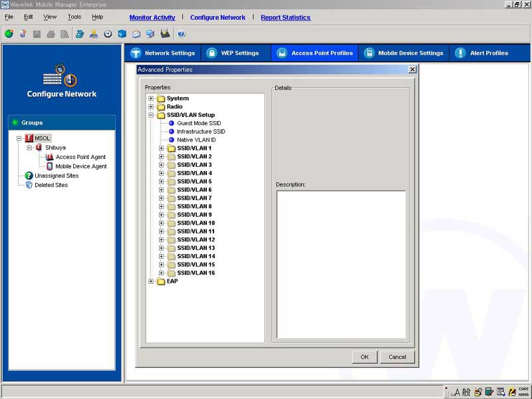Collapse the Shibuya site node
The width and height of the screenshot is (532, 399).
29,148
